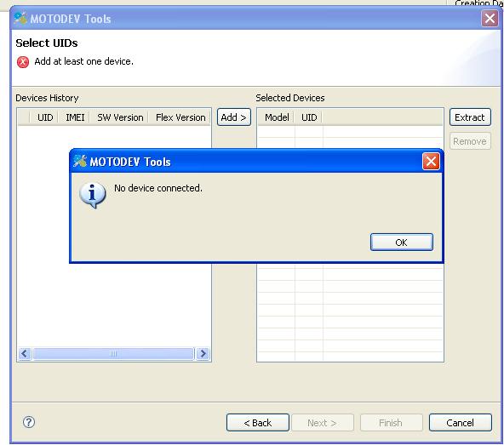This screenshot has height=445, width=504.
Task: Click the SW Version column header
Action: click(120, 117)
